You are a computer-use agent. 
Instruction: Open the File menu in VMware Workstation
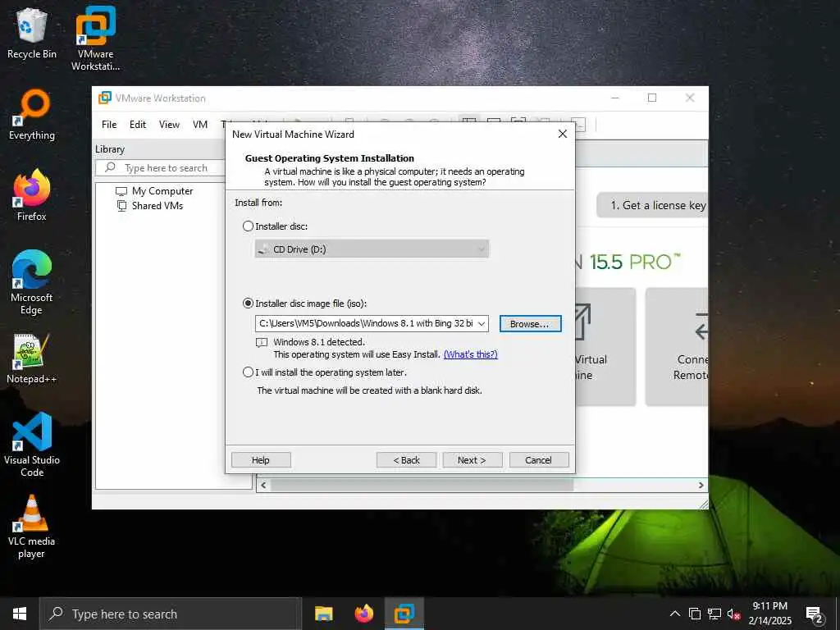pos(109,125)
